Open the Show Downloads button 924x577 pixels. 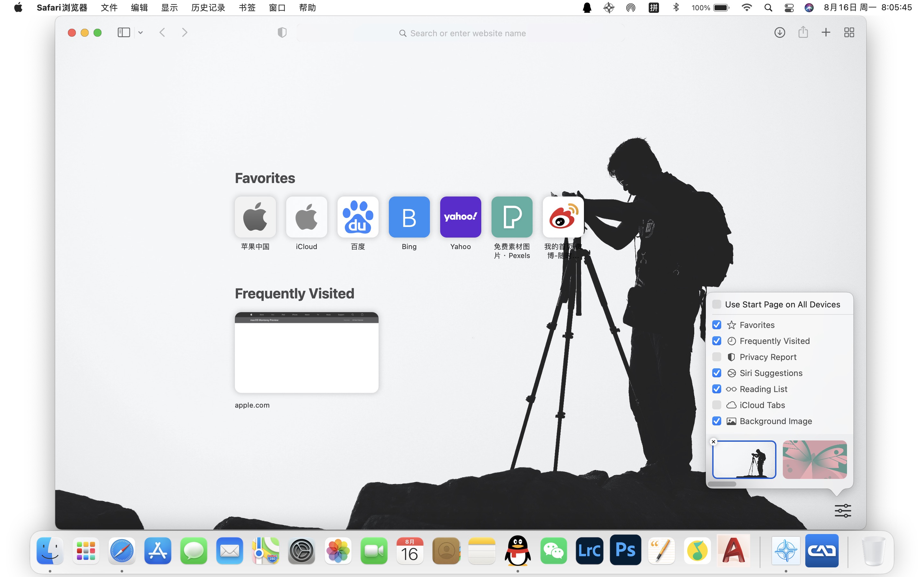click(779, 33)
